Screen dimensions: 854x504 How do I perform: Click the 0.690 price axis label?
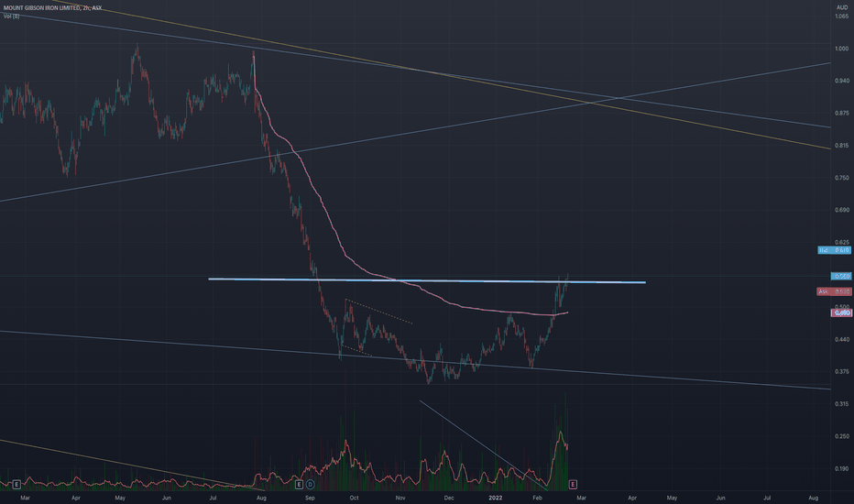(x=841, y=210)
